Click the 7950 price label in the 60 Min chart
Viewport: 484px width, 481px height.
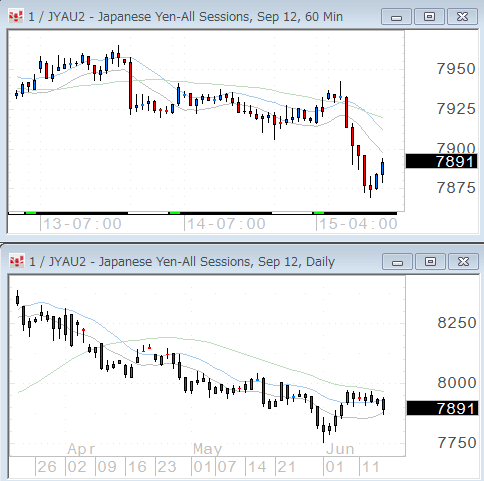coord(456,69)
